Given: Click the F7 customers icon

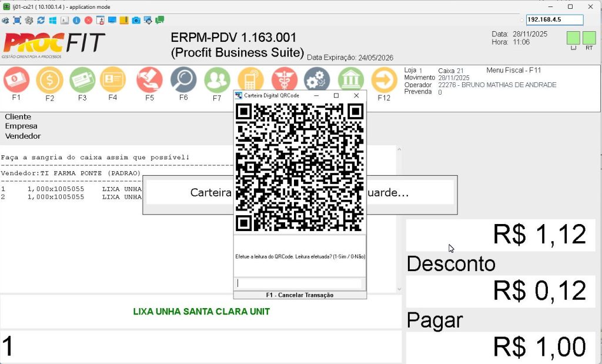Looking at the screenshot, I should (x=217, y=79).
